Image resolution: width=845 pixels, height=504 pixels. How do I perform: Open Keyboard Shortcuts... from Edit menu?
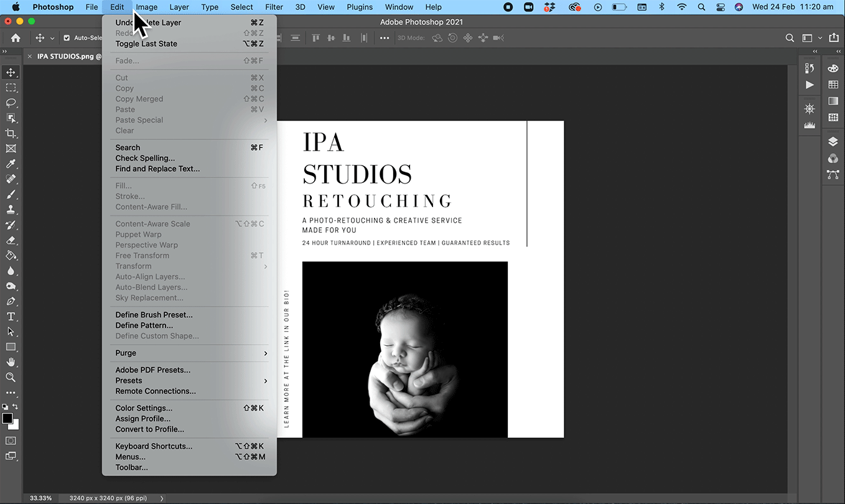(189, 446)
